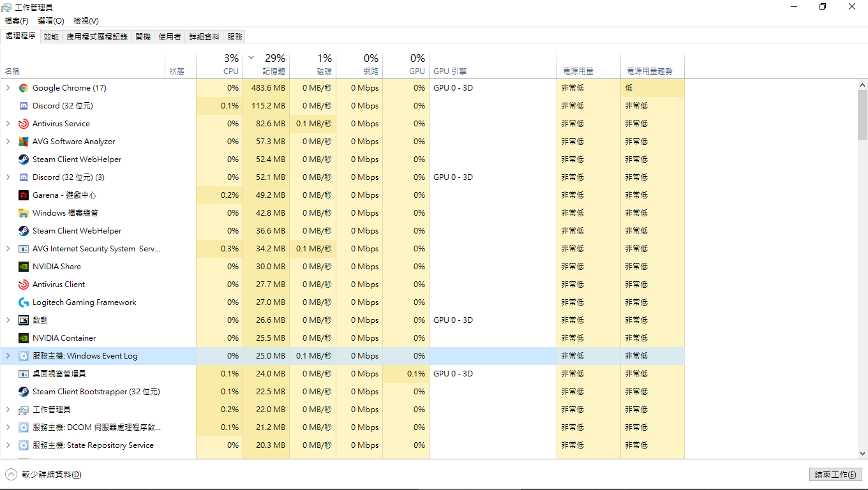Viewport: 868px width, 490px height.
Task: Click the AVG Software Analyzer icon
Action: [24, 142]
